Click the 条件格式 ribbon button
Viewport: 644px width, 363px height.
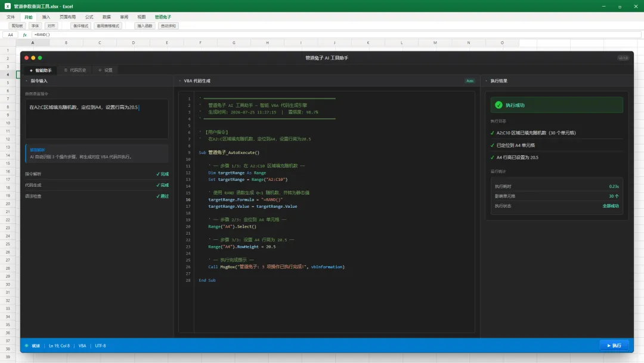[x=80, y=26]
